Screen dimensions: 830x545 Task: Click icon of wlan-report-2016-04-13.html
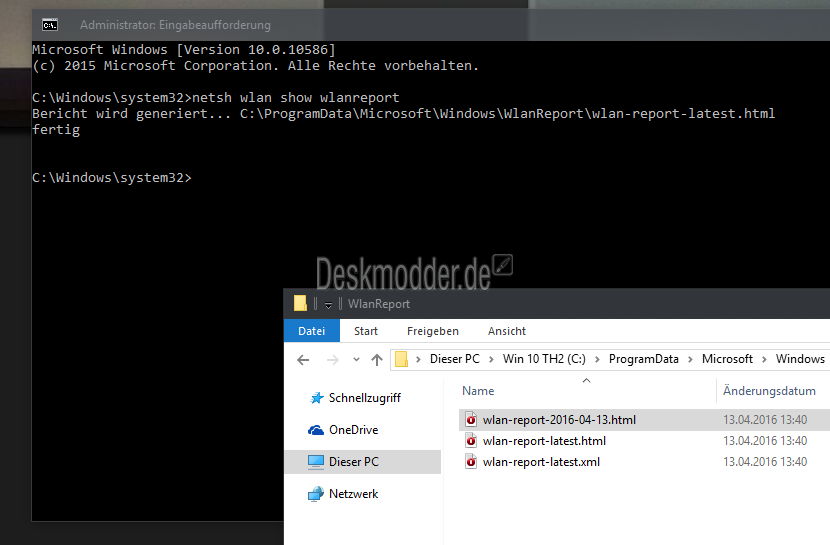(471, 420)
